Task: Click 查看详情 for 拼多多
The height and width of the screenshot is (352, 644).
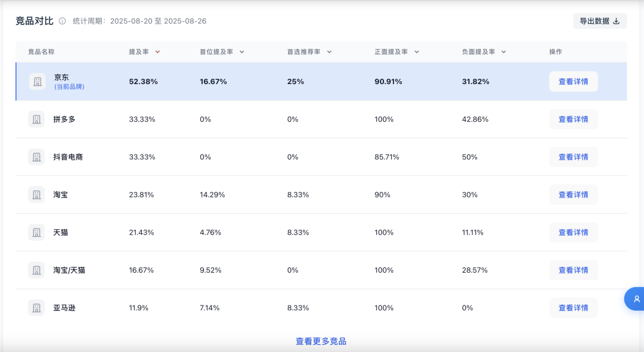Action: coord(574,119)
